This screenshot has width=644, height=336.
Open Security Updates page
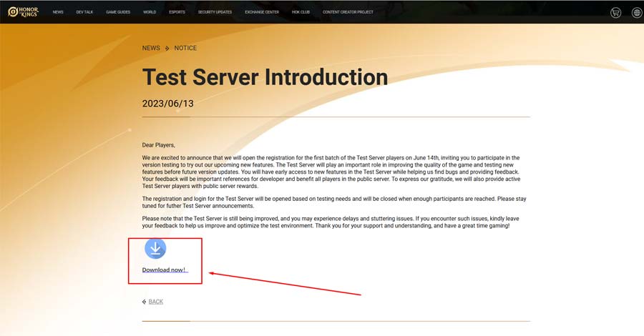tap(215, 12)
